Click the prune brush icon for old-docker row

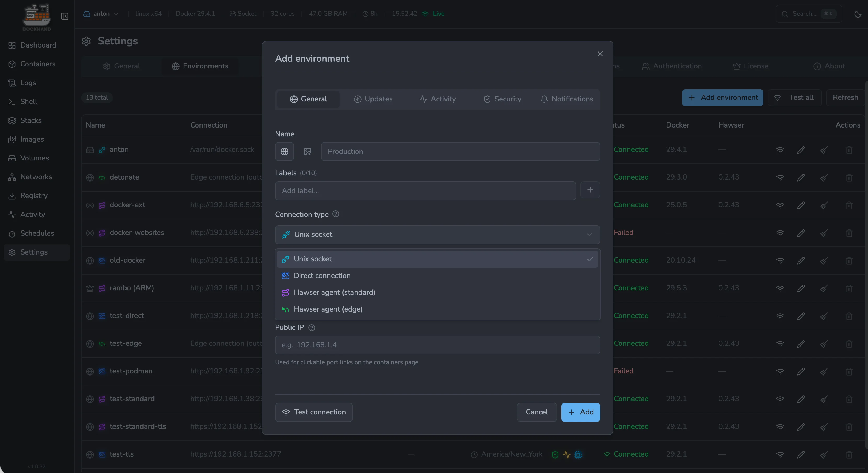(824, 261)
